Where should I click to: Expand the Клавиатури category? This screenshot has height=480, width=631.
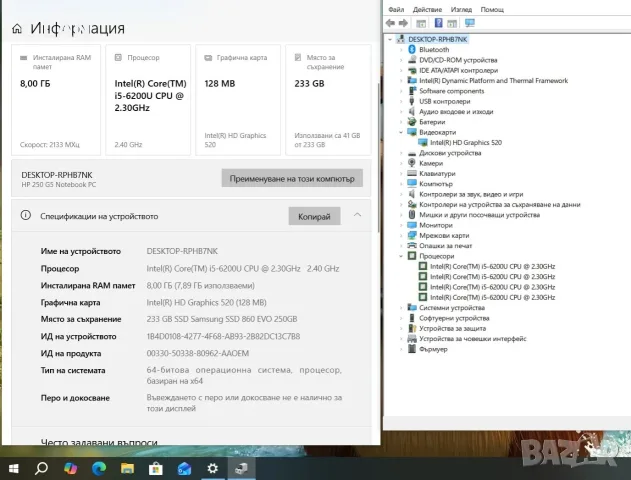pyautogui.click(x=401, y=173)
